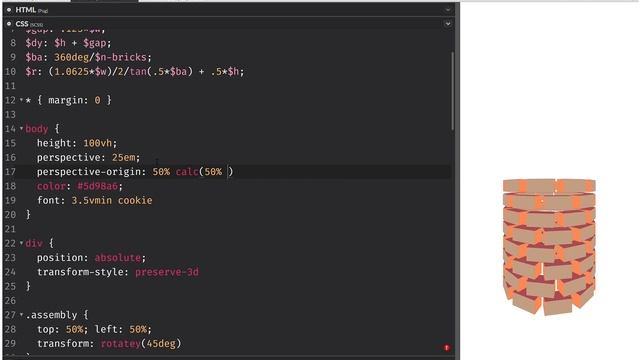Screen dimensions: 640x360
Task: Click 'perspective: 25em;' on line 16
Action: (x=88, y=158)
